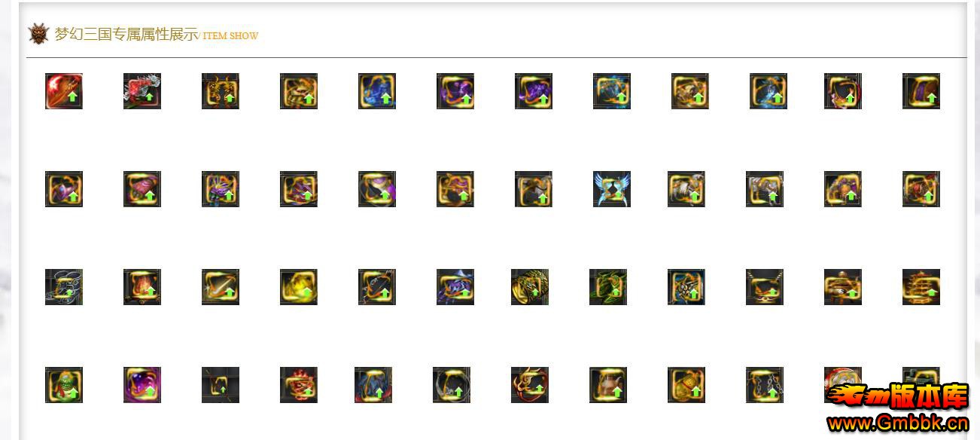Pick the green leaf armor item icon

tap(608, 287)
